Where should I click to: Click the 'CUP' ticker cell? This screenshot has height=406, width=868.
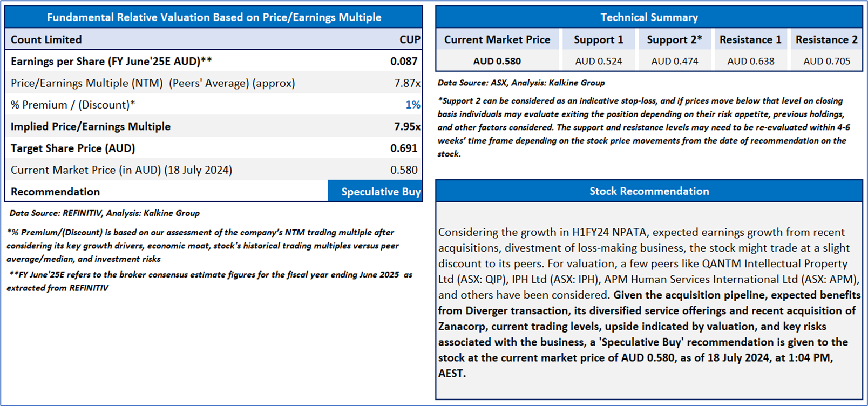pos(410,39)
